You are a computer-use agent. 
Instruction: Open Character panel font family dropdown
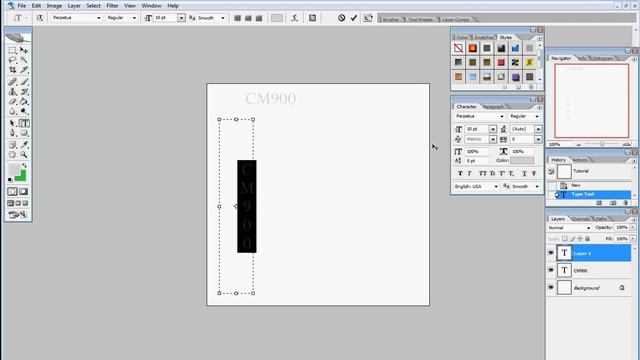pyautogui.click(x=502, y=117)
